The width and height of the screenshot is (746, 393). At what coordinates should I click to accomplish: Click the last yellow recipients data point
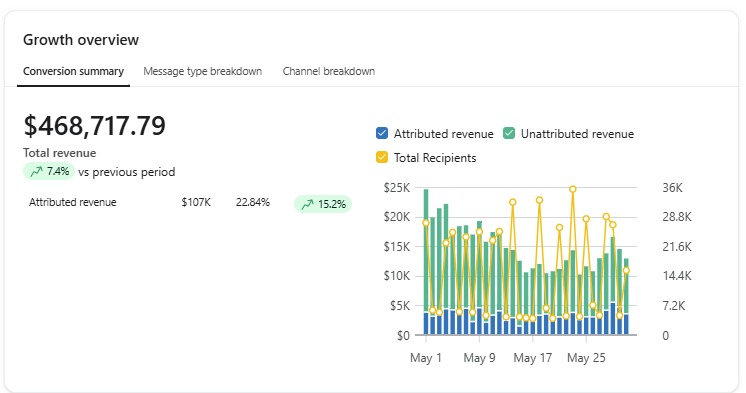click(x=627, y=271)
